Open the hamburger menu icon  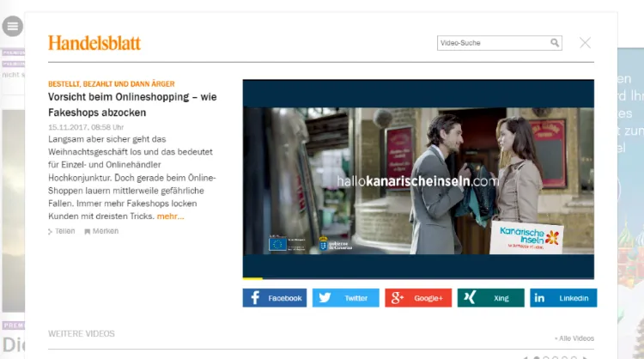[x=12, y=27]
